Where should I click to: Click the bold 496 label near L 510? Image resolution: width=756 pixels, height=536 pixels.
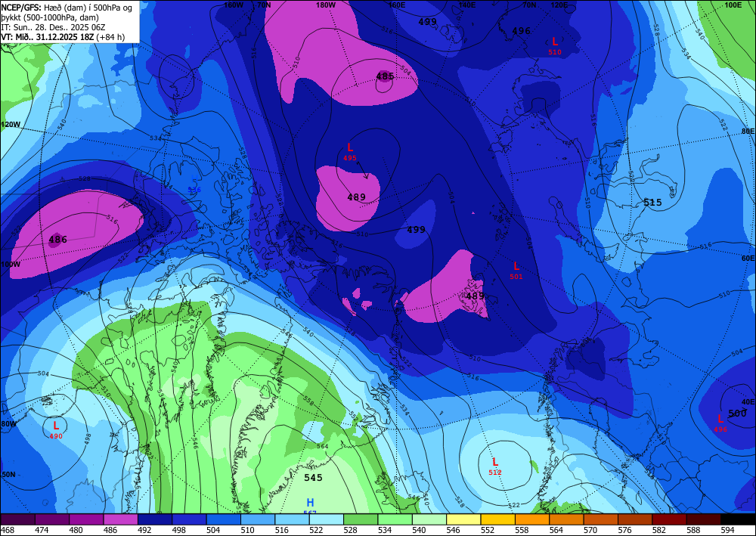click(521, 31)
